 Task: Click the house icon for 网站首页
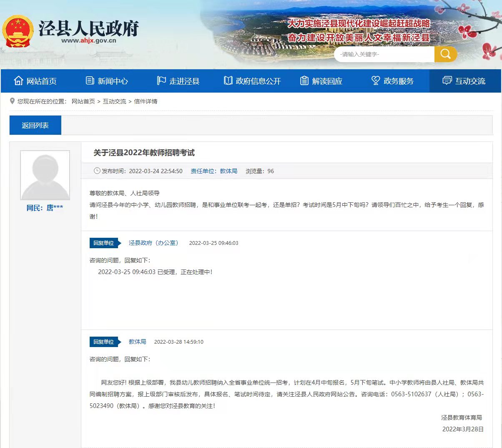click(x=18, y=81)
